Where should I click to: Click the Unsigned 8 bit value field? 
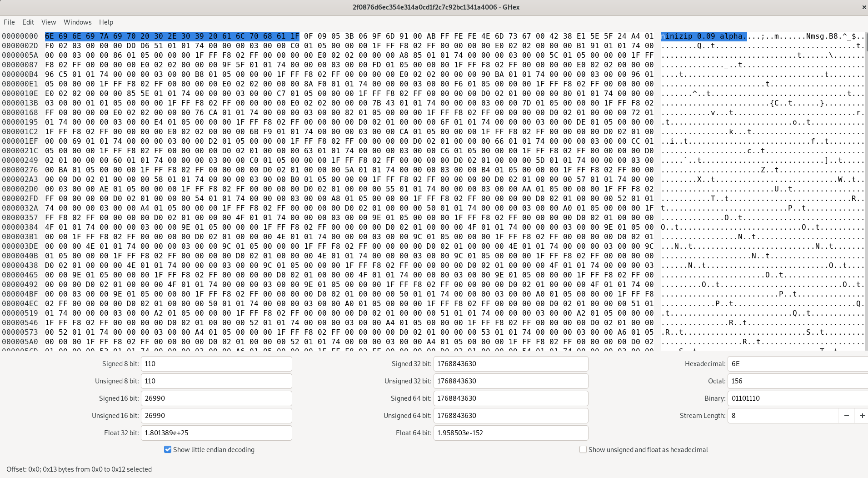(x=216, y=381)
